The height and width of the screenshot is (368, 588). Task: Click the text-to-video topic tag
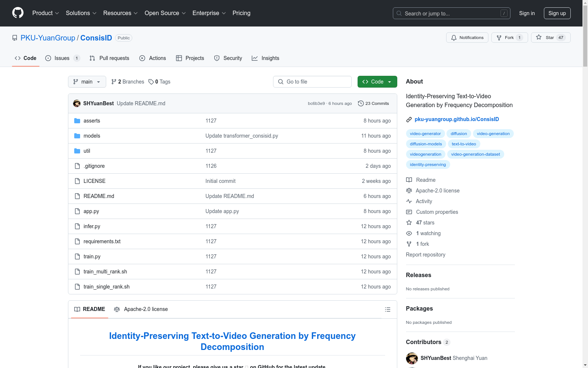464,144
